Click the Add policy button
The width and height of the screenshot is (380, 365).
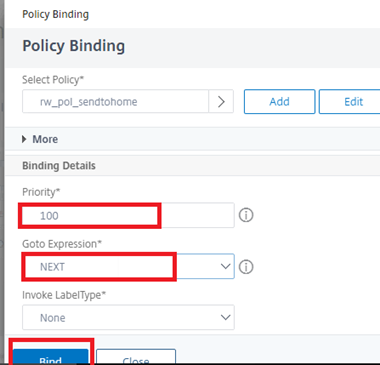(279, 102)
